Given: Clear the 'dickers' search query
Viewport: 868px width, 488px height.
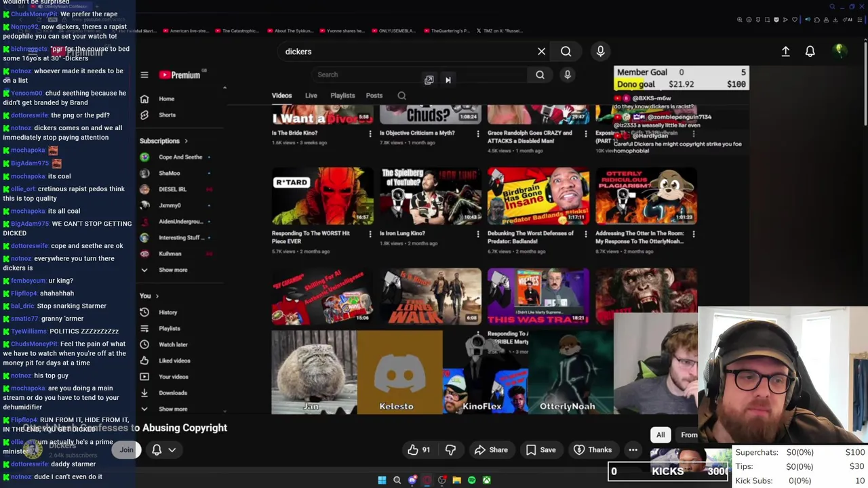Looking at the screenshot, I should (x=541, y=52).
